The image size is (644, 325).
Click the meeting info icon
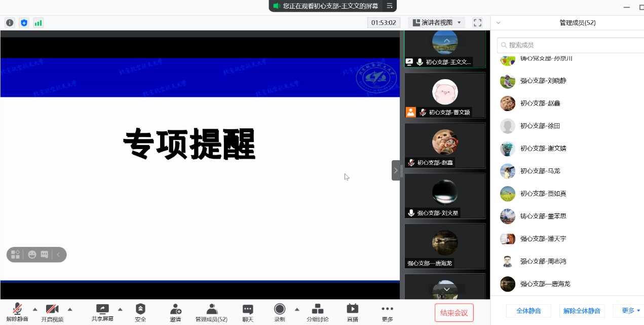(x=10, y=23)
